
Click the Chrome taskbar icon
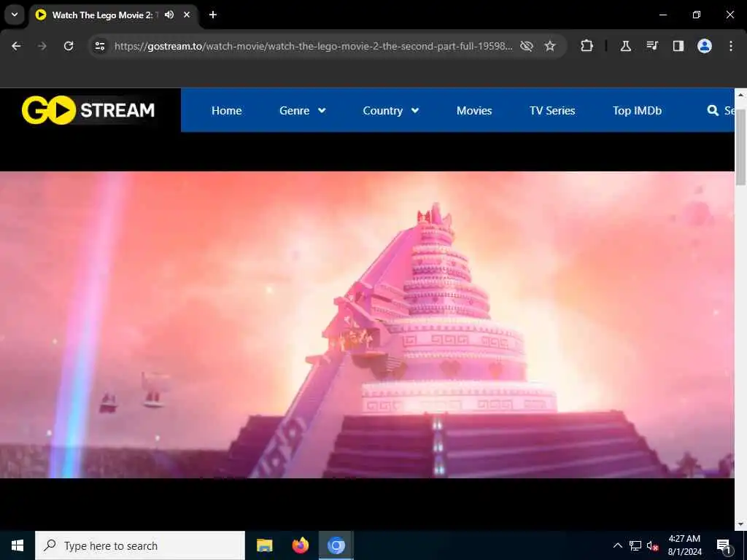point(336,545)
